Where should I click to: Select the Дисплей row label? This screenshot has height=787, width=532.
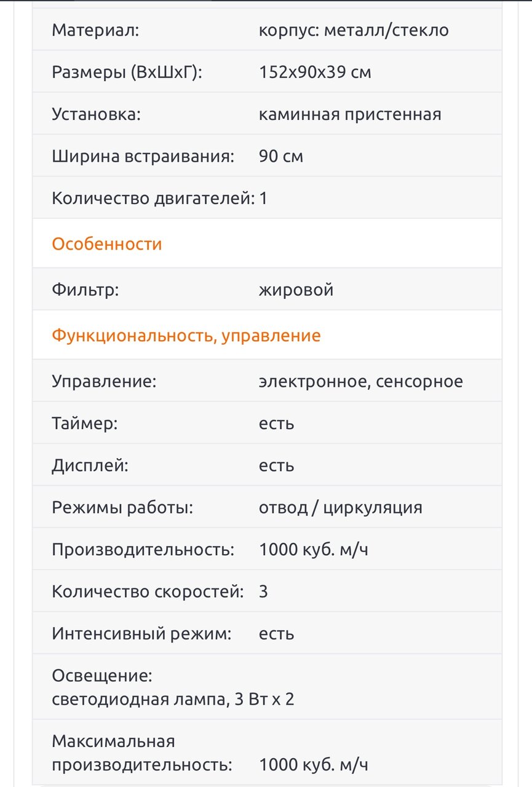pyautogui.click(x=90, y=465)
